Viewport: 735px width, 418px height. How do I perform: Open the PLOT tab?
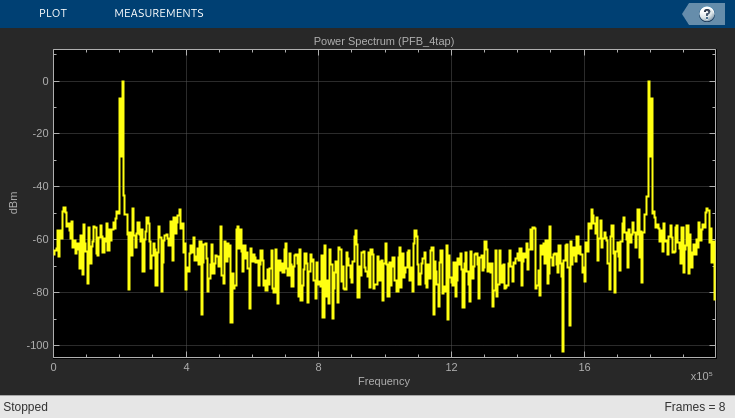(52, 13)
